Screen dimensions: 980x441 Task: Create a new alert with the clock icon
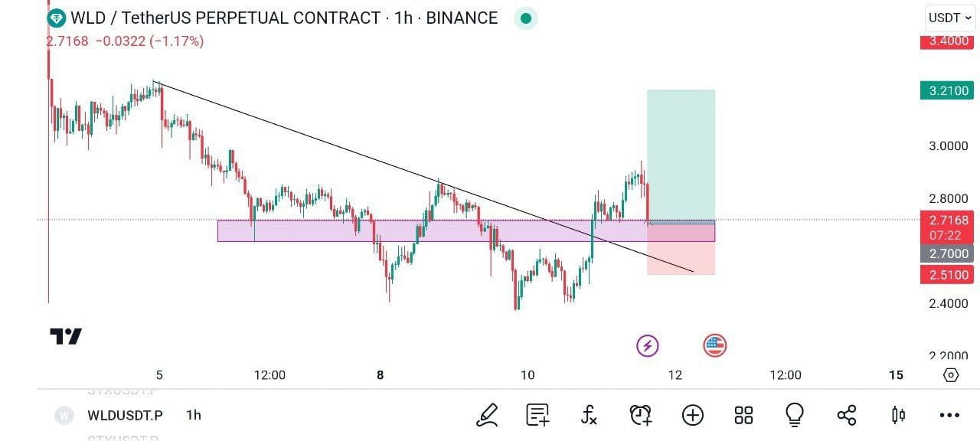point(641,415)
